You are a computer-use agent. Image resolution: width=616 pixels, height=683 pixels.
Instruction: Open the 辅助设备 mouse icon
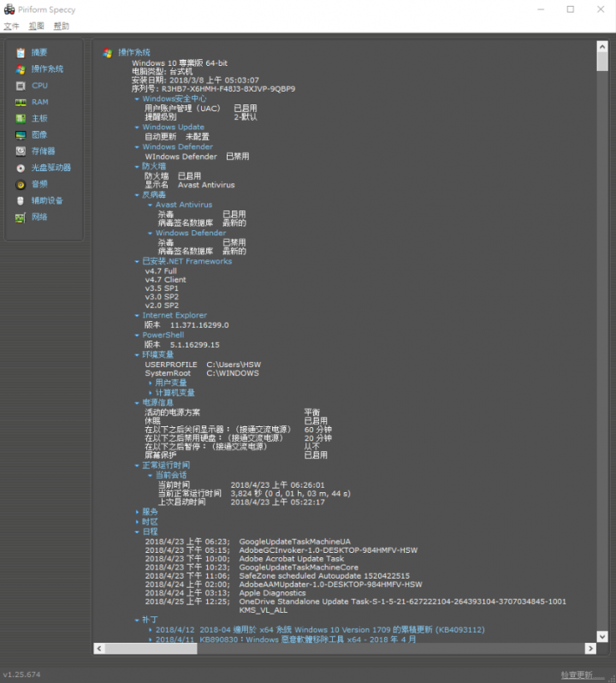pyautogui.click(x=21, y=201)
